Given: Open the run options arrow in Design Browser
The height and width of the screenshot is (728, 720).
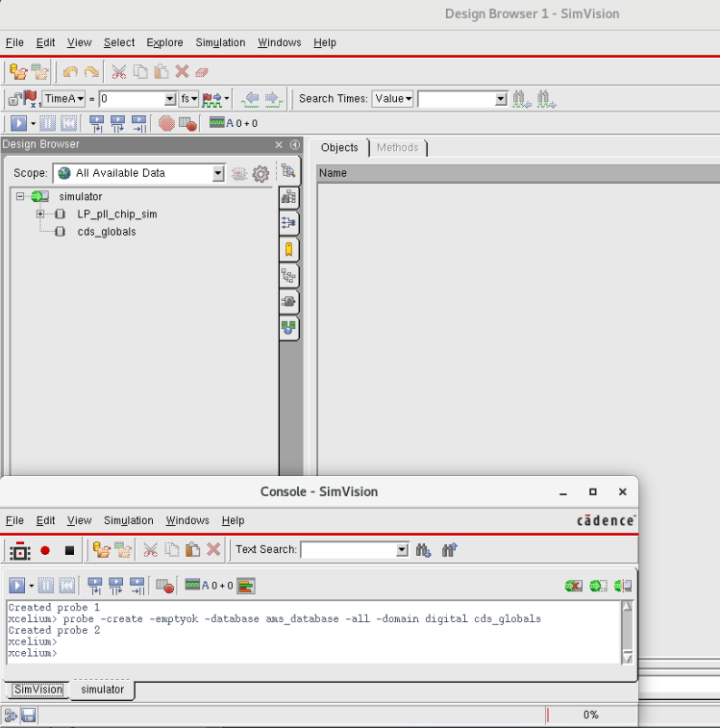Looking at the screenshot, I should coord(33,123).
